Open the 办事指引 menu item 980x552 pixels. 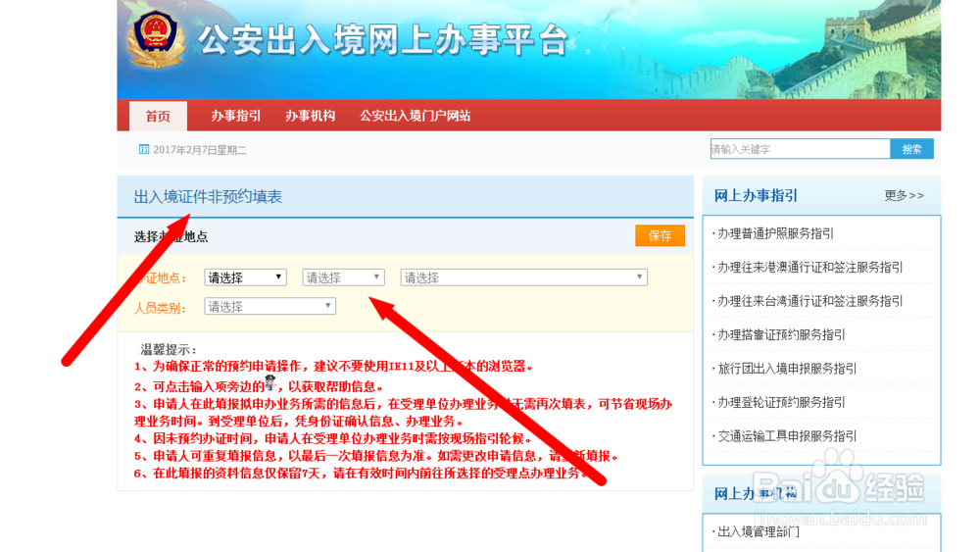[235, 116]
